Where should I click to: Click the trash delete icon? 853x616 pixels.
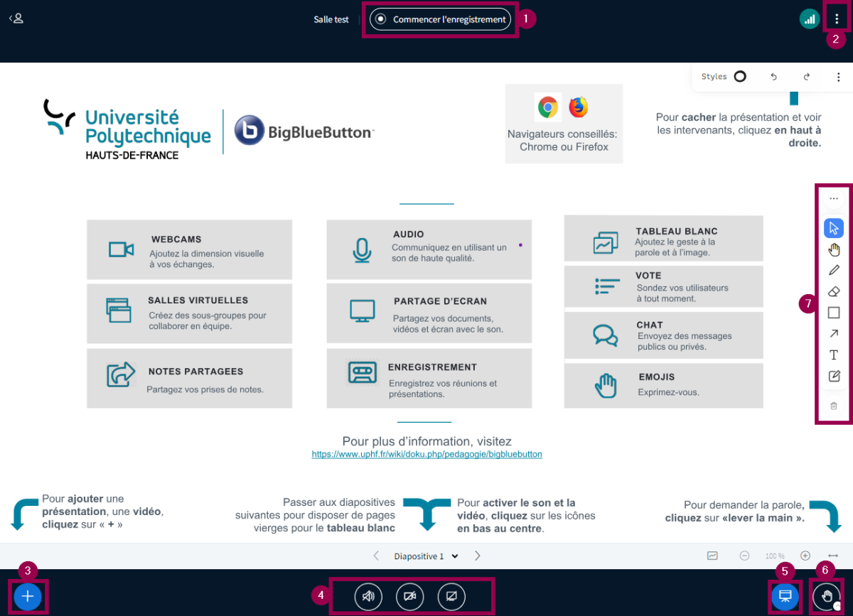click(x=834, y=406)
